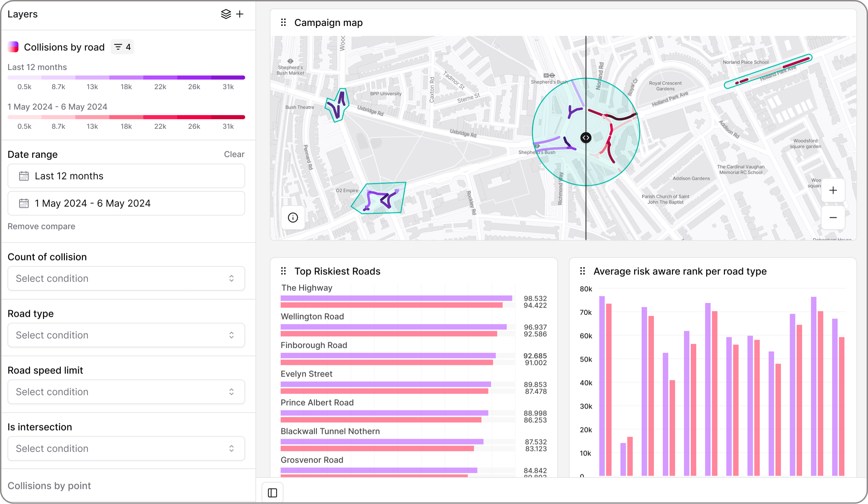Click the Average risk chart drag handle
The image size is (868, 504).
pyautogui.click(x=583, y=271)
